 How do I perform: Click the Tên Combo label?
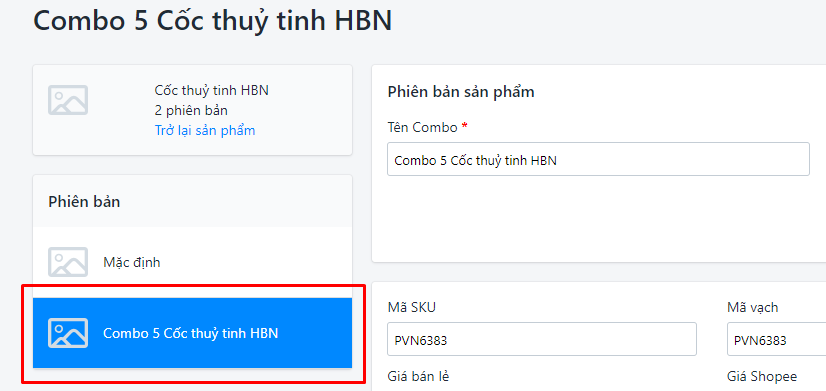coord(422,127)
